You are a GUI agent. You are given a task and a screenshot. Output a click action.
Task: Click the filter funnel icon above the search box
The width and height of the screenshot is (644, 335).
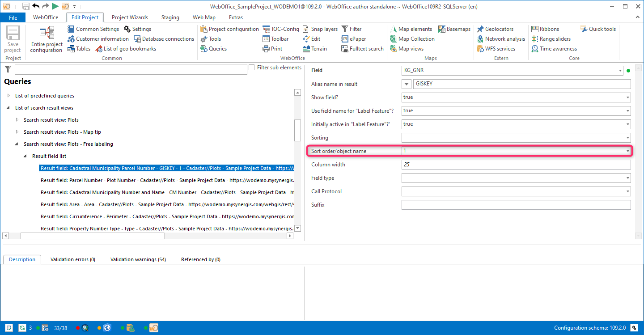pos(8,69)
